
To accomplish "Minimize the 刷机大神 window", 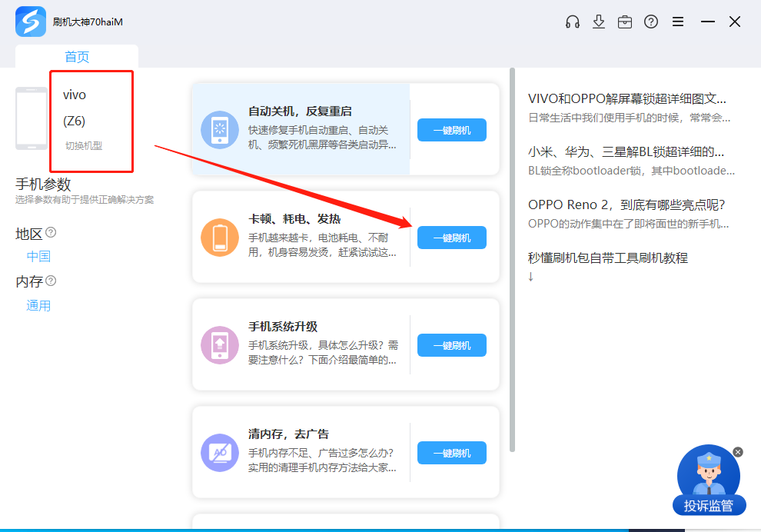I will 708,22.
